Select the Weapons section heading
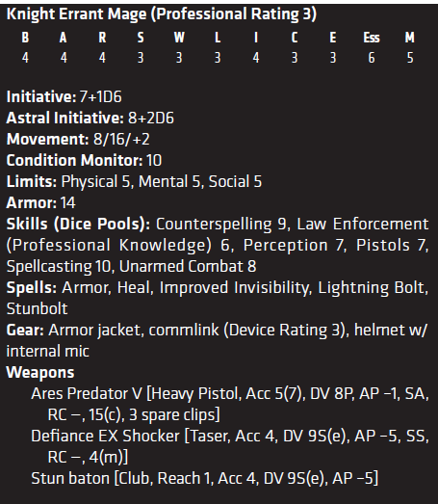This screenshot has width=438, height=504. pyautogui.click(x=40, y=373)
